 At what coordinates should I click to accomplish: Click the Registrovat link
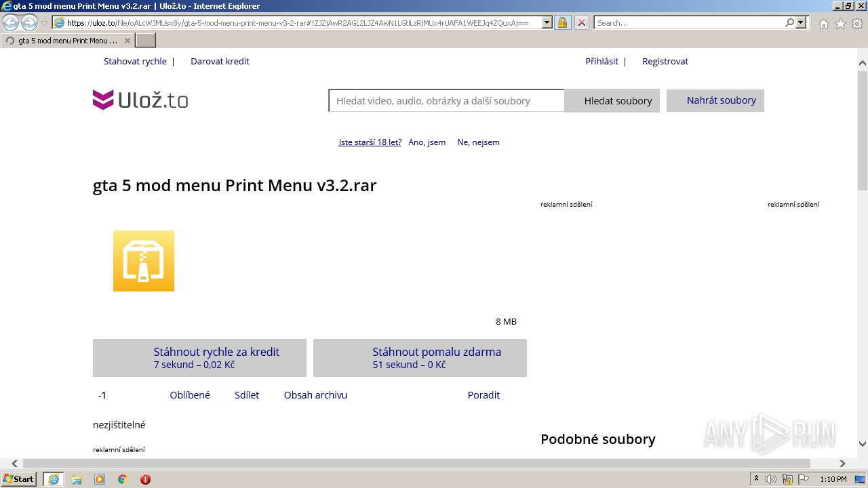[x=665, y=61]
